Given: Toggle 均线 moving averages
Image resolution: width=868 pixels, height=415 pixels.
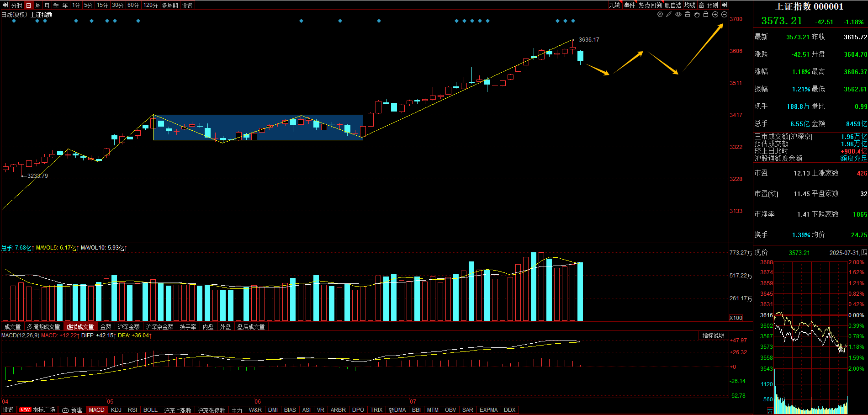Looking at the screenshot, I should pos(690,5).
